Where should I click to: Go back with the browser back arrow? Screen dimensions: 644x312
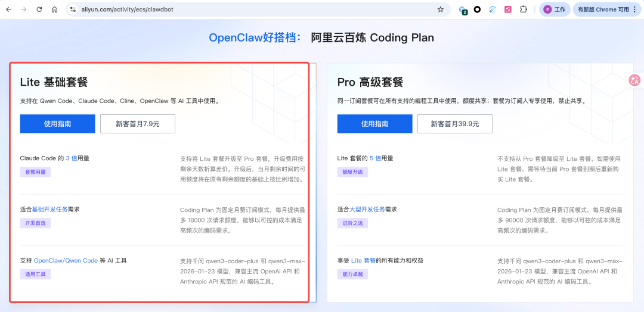pos(8,10)
